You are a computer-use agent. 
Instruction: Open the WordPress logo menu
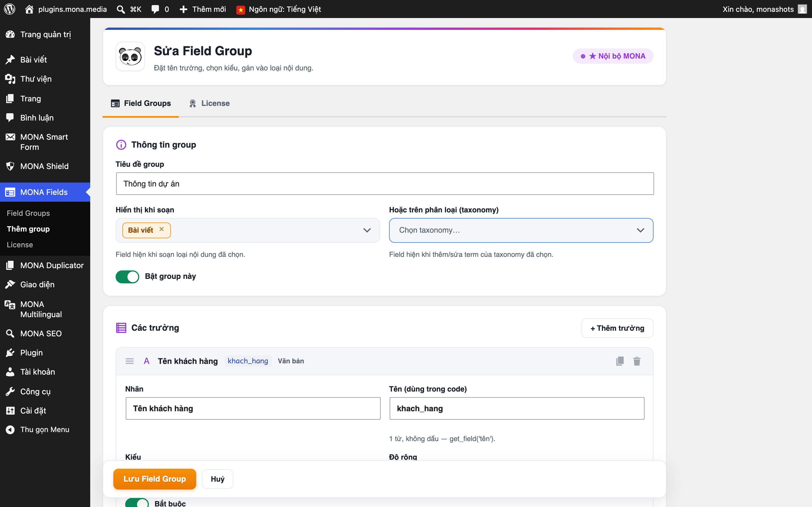(x=10, y=9)
